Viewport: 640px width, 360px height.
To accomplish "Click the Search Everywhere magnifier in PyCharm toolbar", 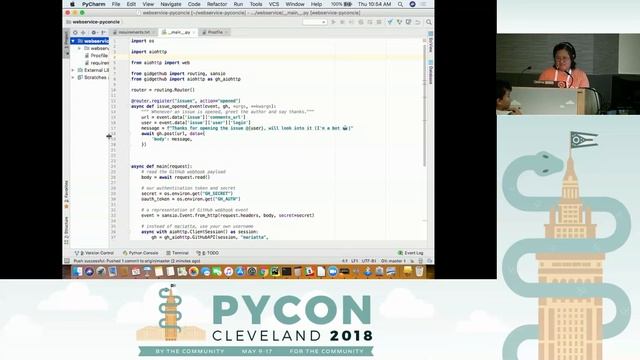I will (429, 22).
